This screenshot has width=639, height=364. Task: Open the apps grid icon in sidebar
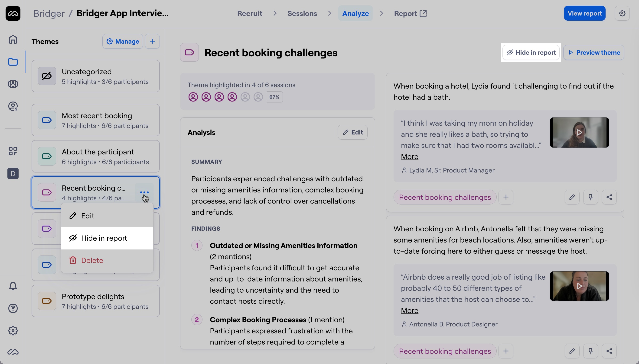pyautogui.click(x=13, y=151)
